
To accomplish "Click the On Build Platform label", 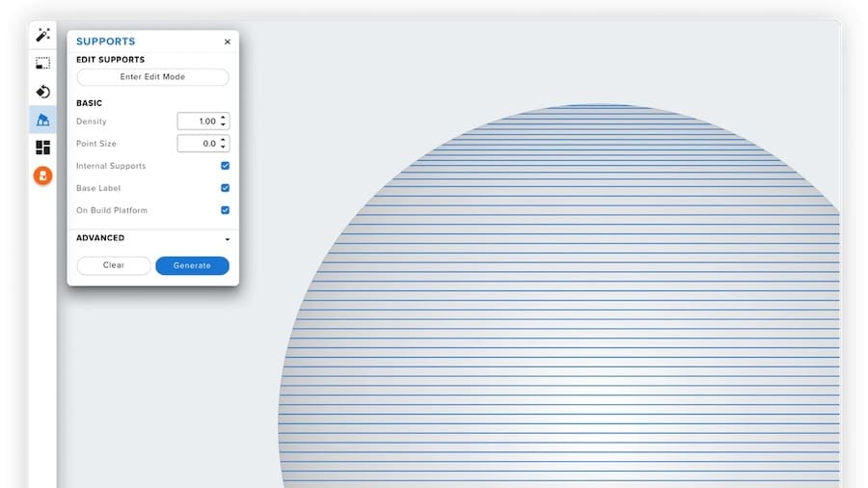I will 112,210.
